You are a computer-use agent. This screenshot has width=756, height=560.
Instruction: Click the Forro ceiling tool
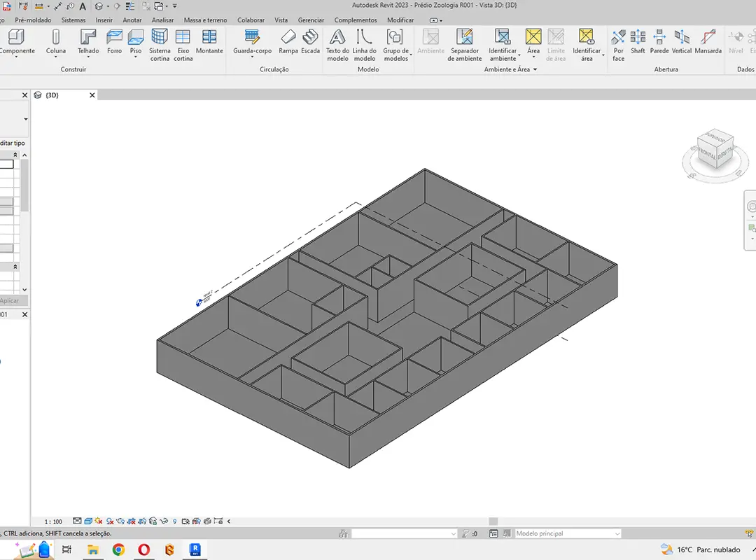click(114, 41)
